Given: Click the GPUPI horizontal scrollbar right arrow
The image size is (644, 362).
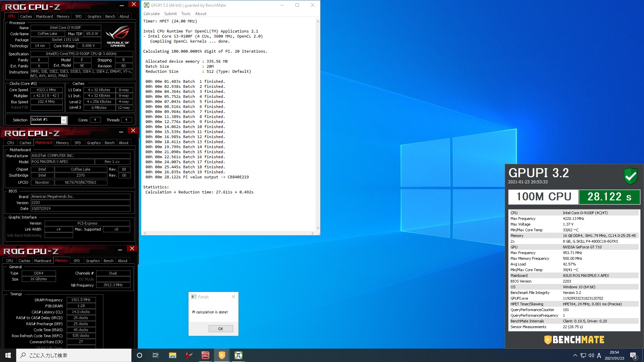Looking at the screenshot, I should pos(313,233).
